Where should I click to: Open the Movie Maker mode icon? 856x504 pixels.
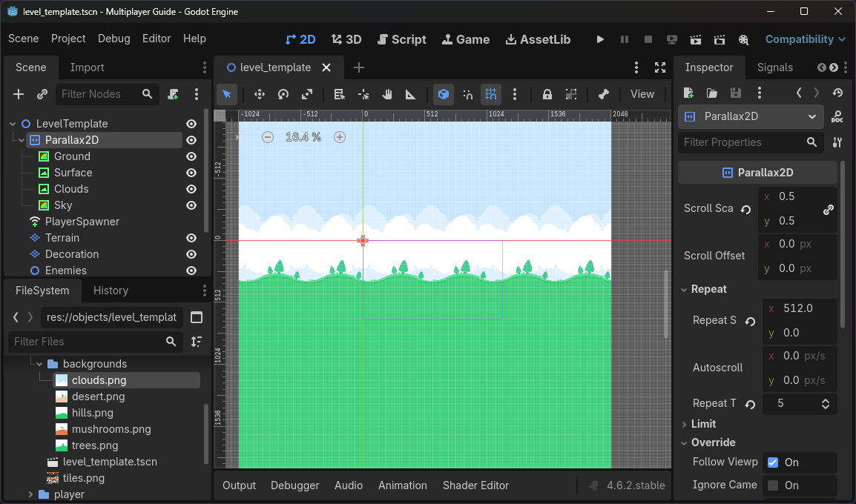(743, 39)
